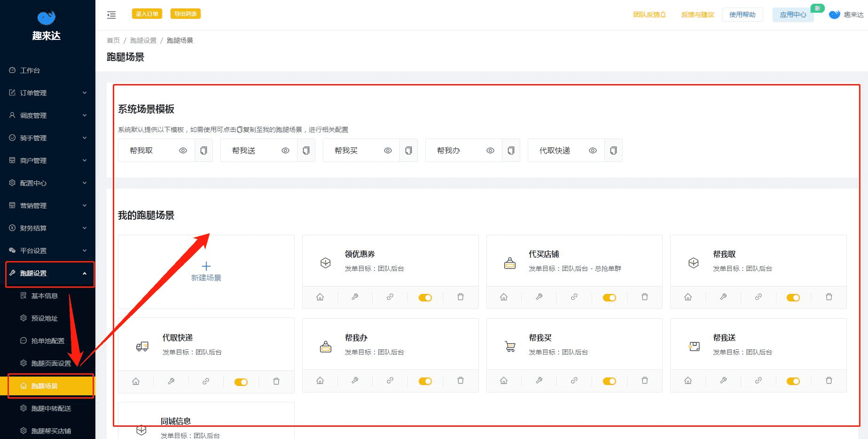Copy the 帮我办 system template

tap(511, 151)
